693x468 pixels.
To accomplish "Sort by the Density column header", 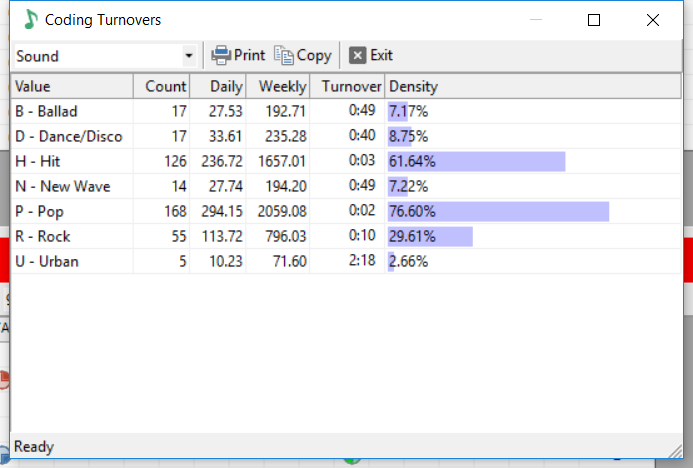I will coord(533,86).
